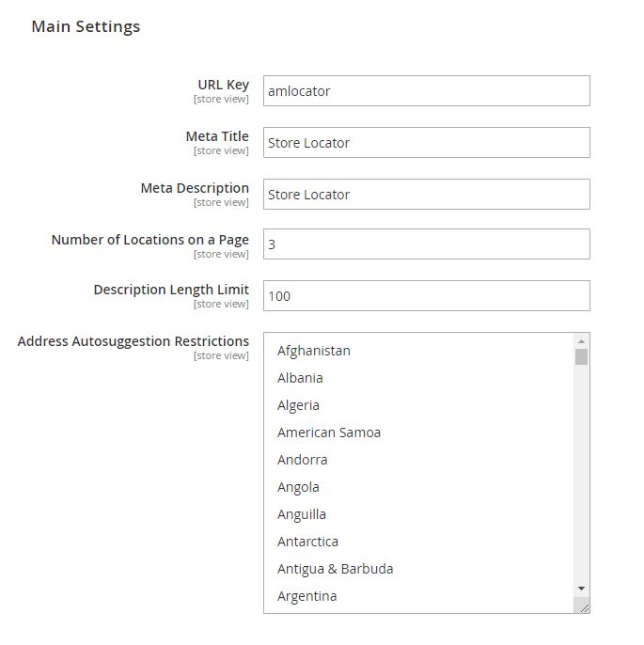Select Argentina in the country list
Image resolution: width=644 pixels, height=645 pixels.
pos(306,596)
